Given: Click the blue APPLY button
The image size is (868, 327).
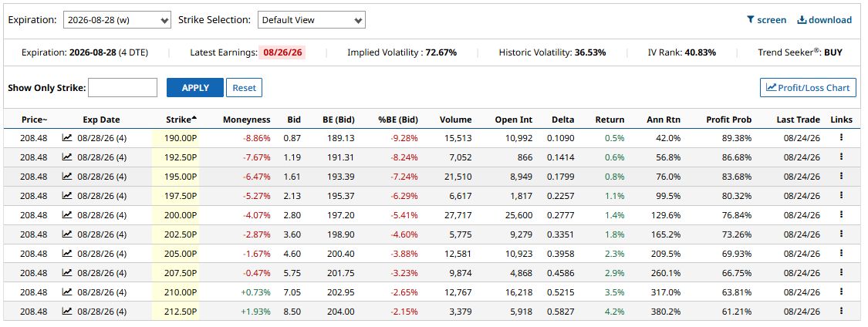Looking at the screenshot, I should (x=195, y=87).
